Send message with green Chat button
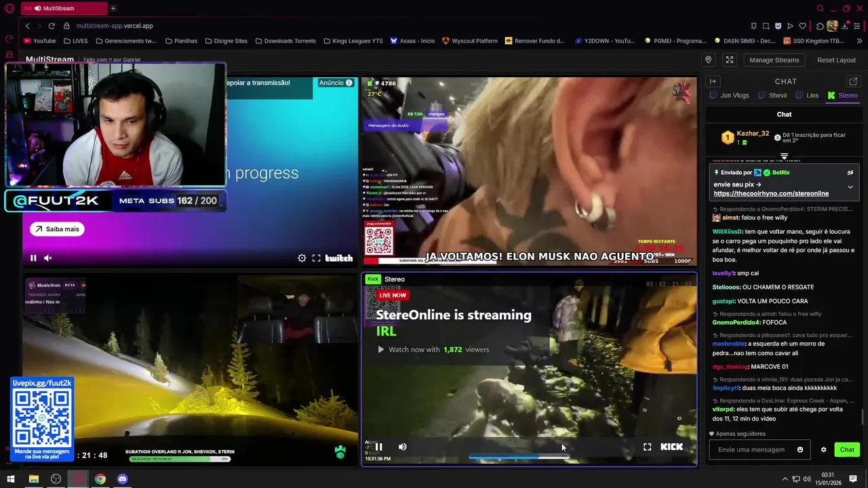 pos(847,449)
